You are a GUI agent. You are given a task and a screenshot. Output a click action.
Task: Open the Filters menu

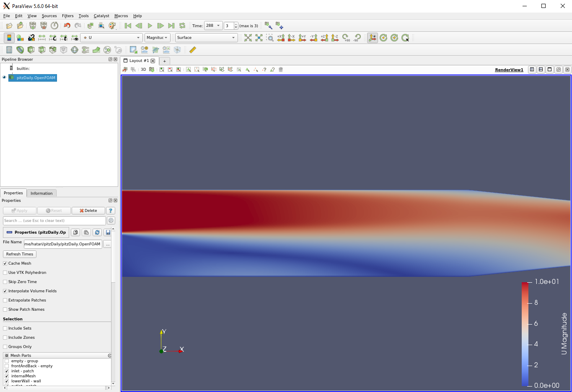[68, 16]
